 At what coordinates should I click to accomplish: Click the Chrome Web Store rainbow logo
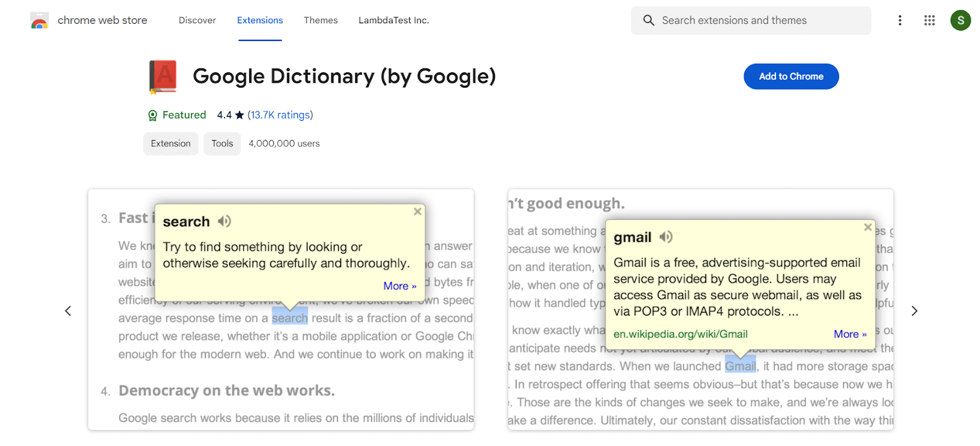click(39, 21)
